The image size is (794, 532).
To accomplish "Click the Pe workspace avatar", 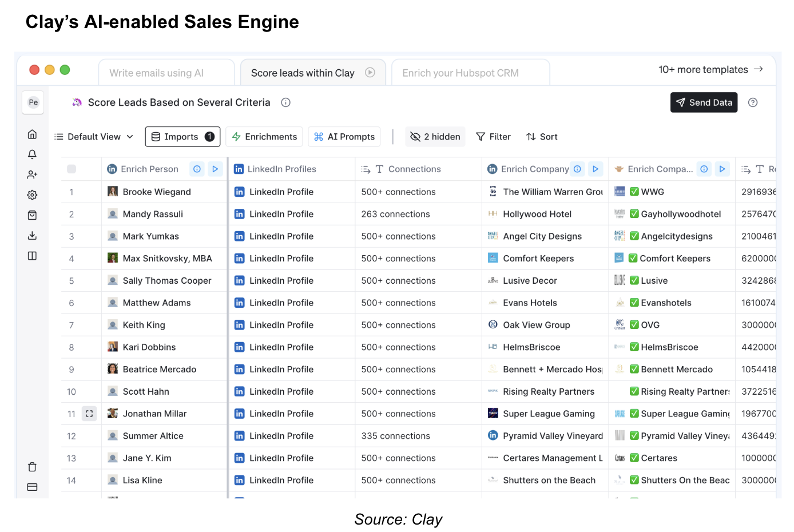I will 33,102.
